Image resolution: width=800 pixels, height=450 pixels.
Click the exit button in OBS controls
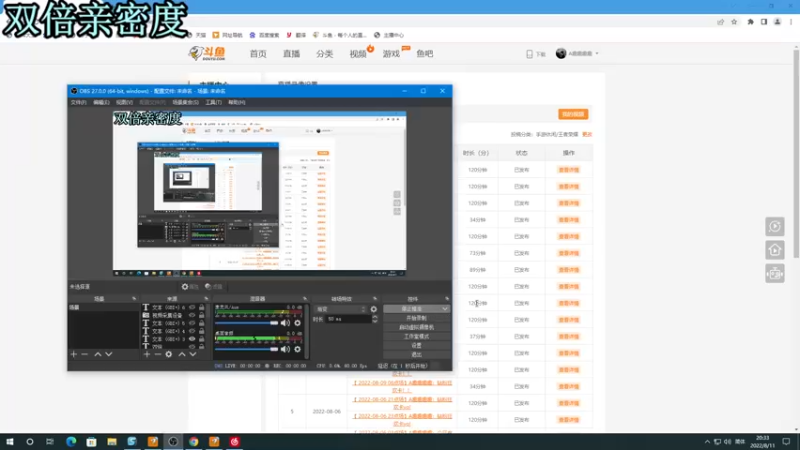(416, 354)
